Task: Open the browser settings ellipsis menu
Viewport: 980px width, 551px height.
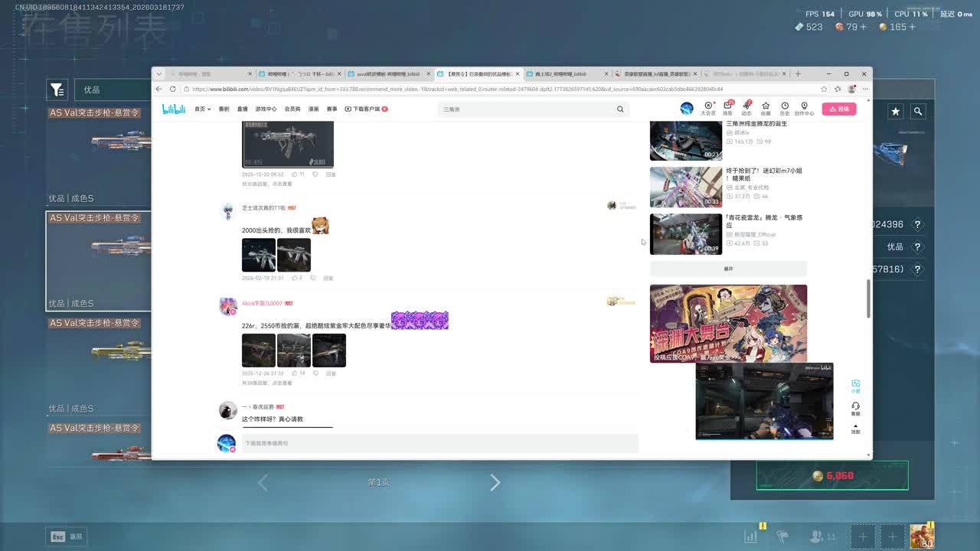Action: click(x=865, y=89)
